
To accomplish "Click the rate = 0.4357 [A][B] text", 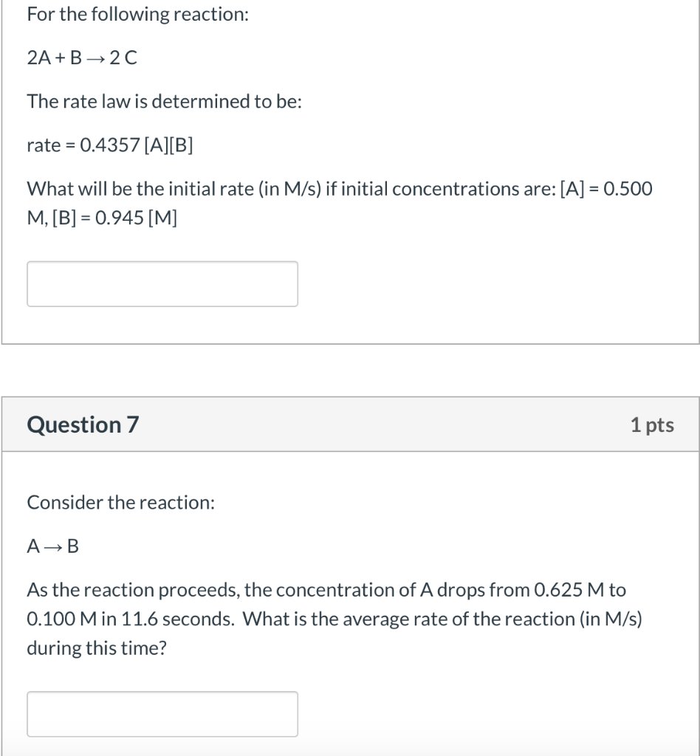I will [x=110, y=145].
